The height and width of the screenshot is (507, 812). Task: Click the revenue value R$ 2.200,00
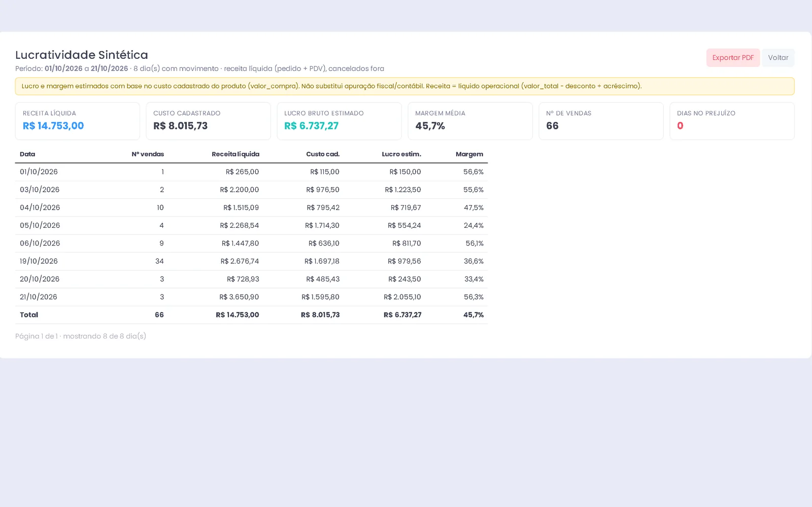tap(240, 190)
